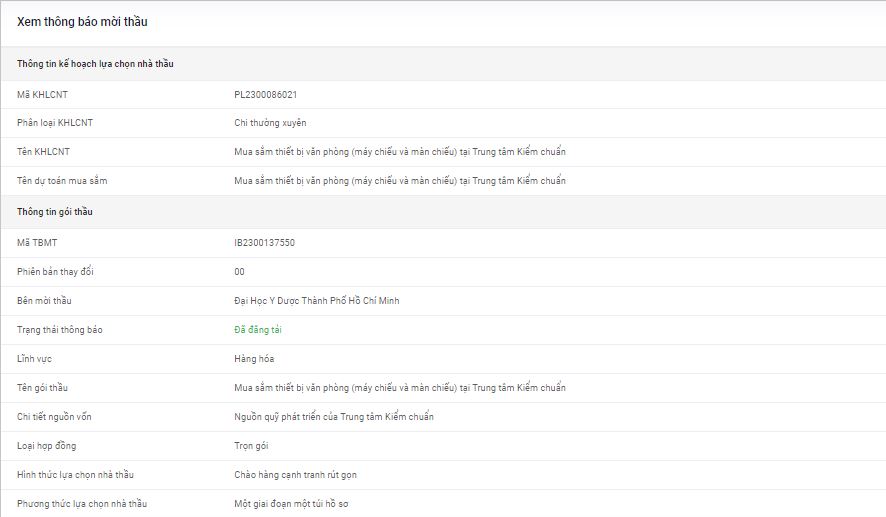
Task: Click the 'Mã TBMT' row label
Action: 38,243
